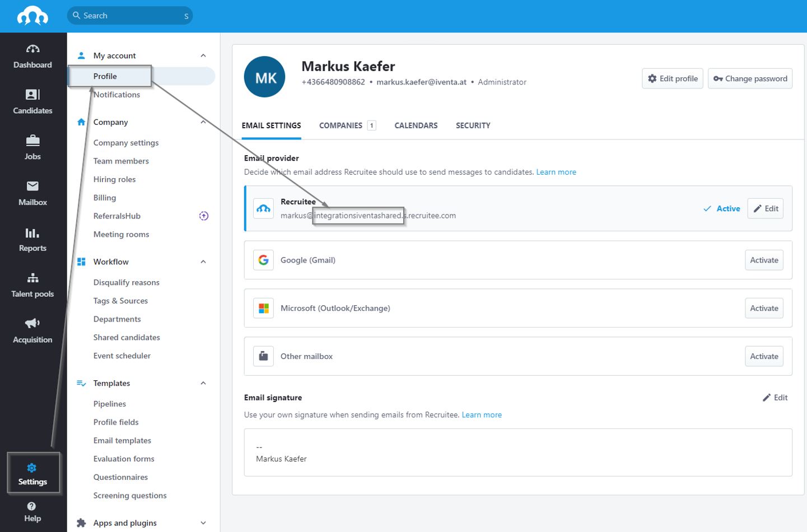
Task: Open Help in the sidebar
Action: (32, 512)
